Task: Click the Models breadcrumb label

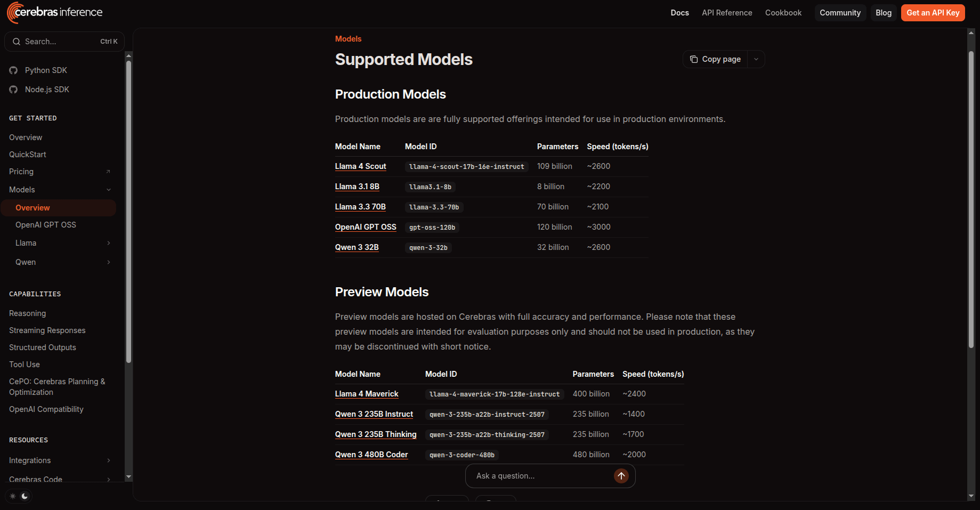Action: tap(348, 39)
